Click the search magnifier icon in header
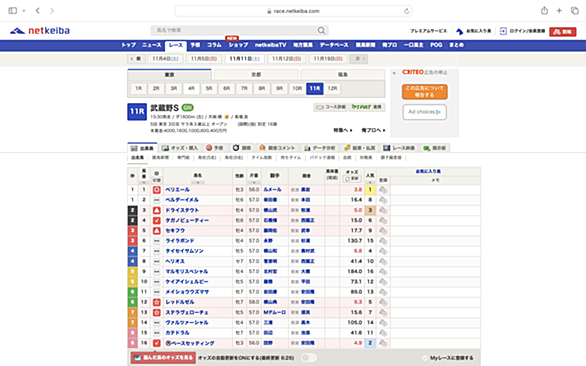This screenshot has width=586, height=366. pyautogui.click(x=321, y=31)
